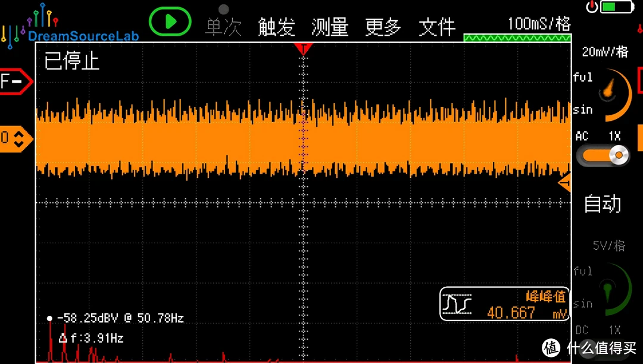
Task: Tap the 100mS/格 timebase setting
Action: click(539, 24)
